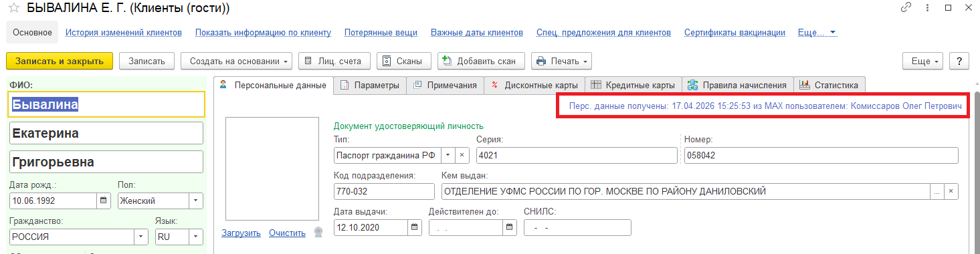The image size is (980, 254).
Task: Open the Язык dropdown arrow
Action: (x=195, y=237)
